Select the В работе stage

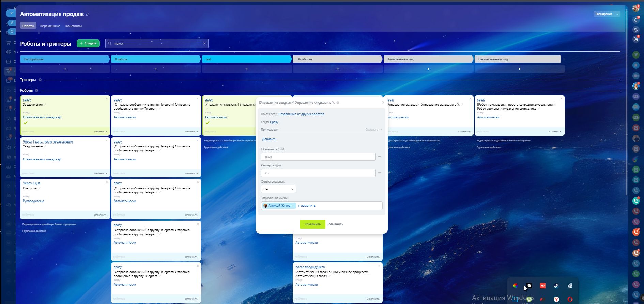[156, 59]
